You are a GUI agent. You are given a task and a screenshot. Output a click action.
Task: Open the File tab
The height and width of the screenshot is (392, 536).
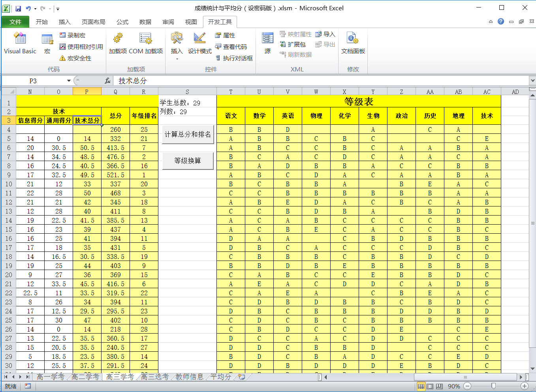pyautogui.click(x=15, y=22)
